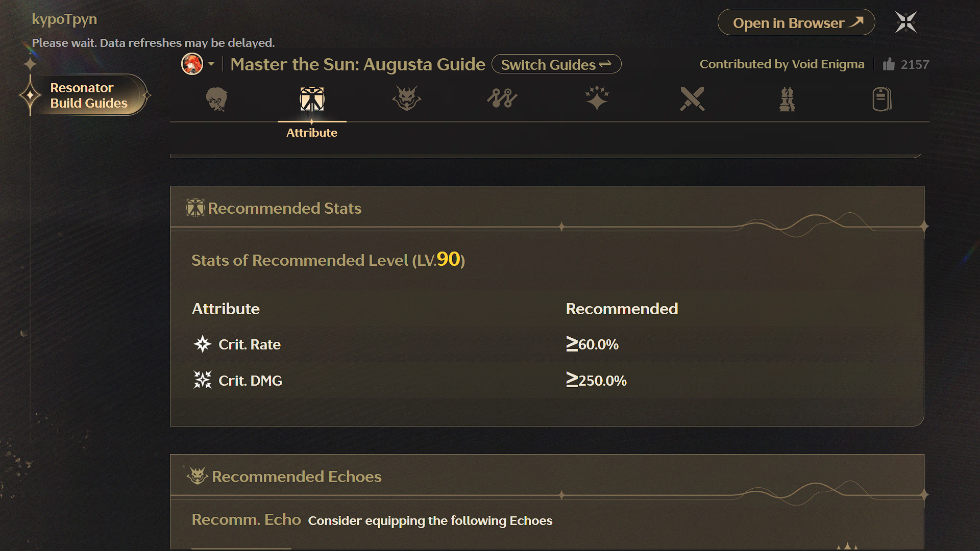Open the chess pieces team icon tab

[787, 99]
